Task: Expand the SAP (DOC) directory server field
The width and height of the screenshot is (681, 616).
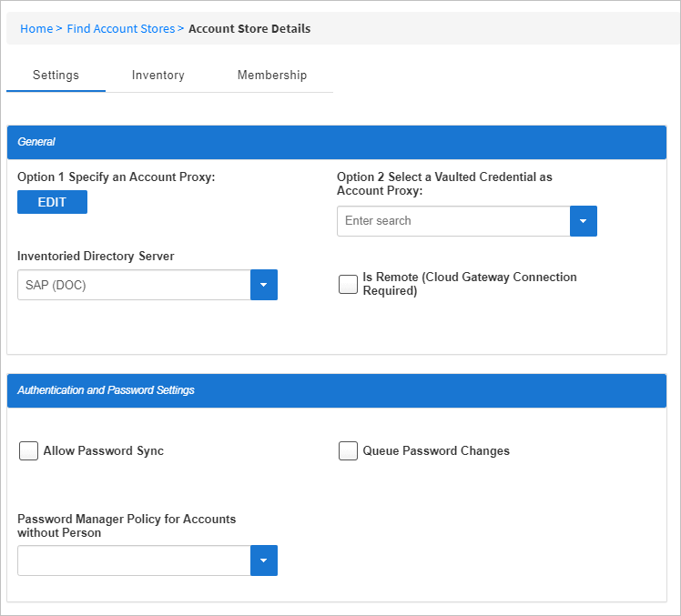Action: [x=134, y=285]
